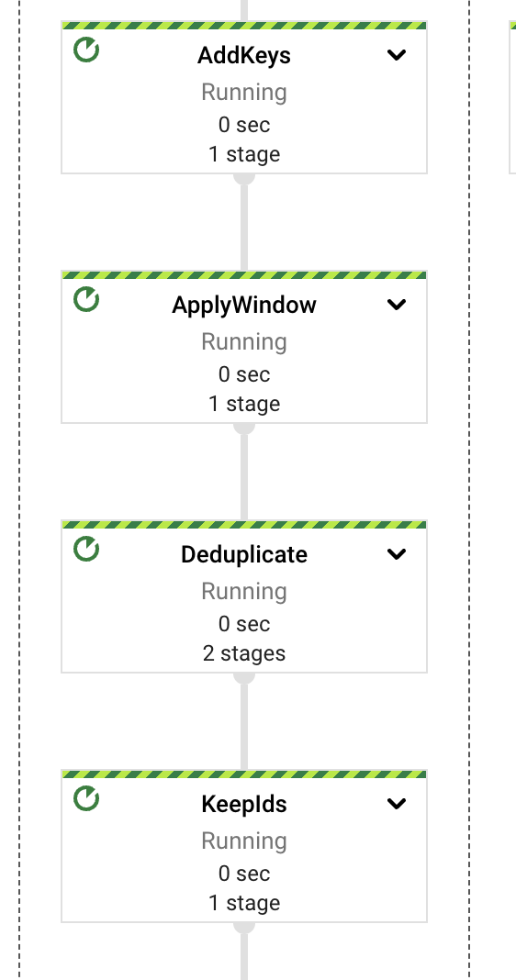Expand the Deduplicate step chevron
The height and width of the screenshot is (980, 516).
click(x=397, y=553)
